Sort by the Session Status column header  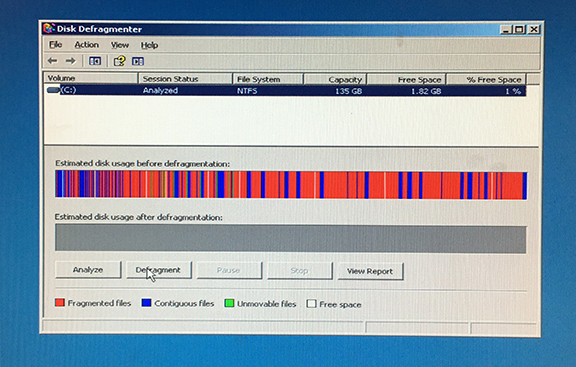(x=185, y=79)
